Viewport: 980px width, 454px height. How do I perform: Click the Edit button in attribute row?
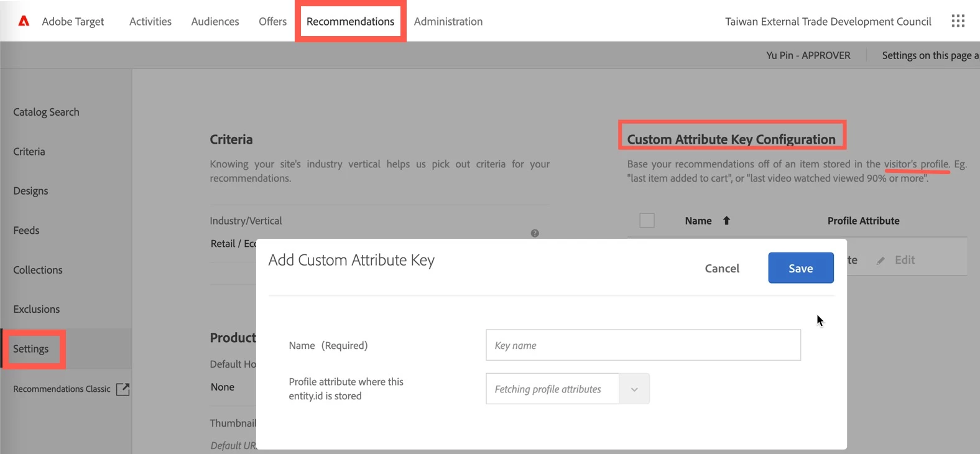tap(905, 260)
